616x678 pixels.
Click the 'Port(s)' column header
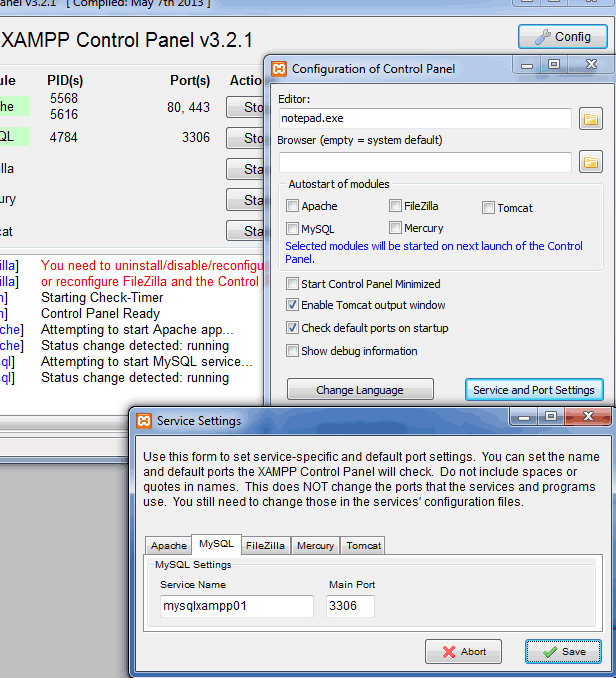tap(190, 80)
